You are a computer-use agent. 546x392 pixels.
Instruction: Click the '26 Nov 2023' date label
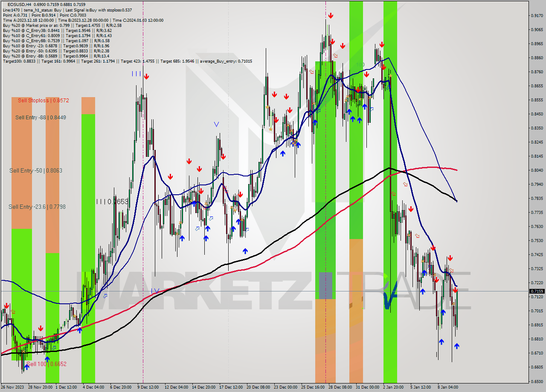click(12, 387)
